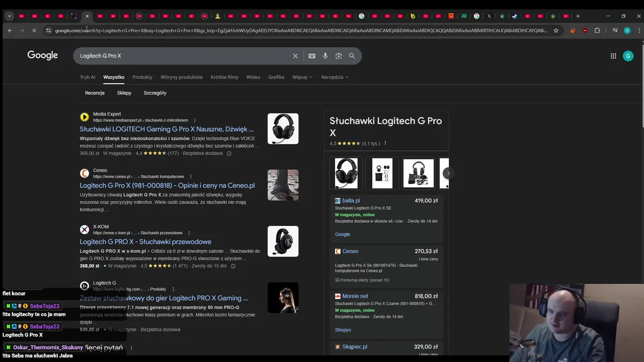644x362 pixels.
Task: Click the Shopyo link
Action: coord(343,330)
